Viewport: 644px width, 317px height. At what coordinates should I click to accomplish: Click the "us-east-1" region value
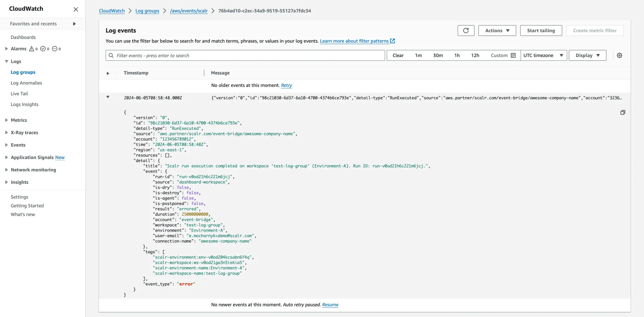(171, 150)
